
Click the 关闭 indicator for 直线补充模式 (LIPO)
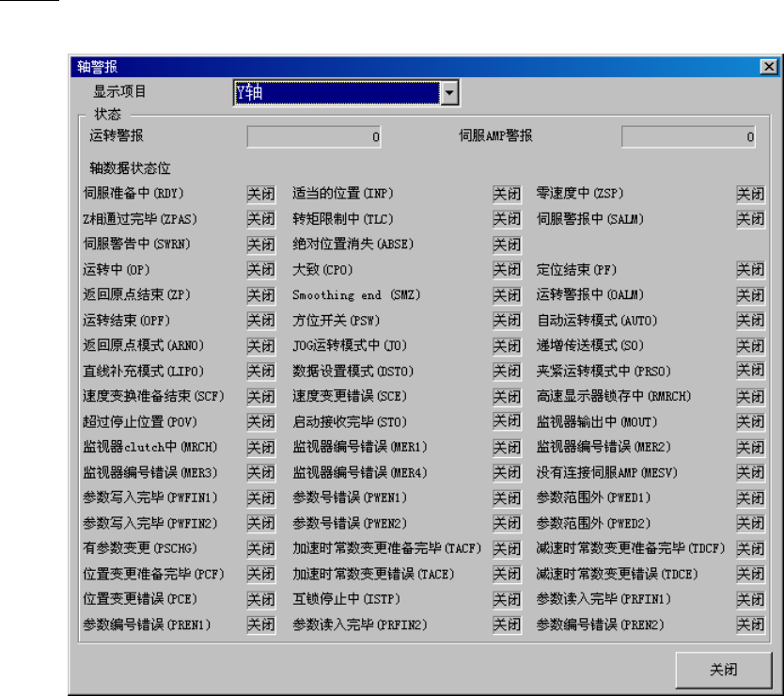(261, 372)
